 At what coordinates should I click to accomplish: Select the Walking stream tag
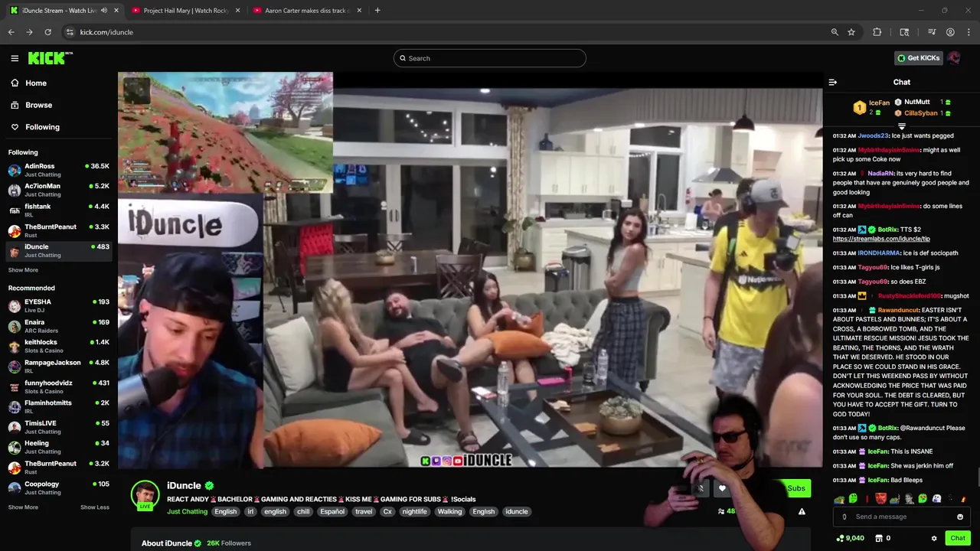pos(449,511)
